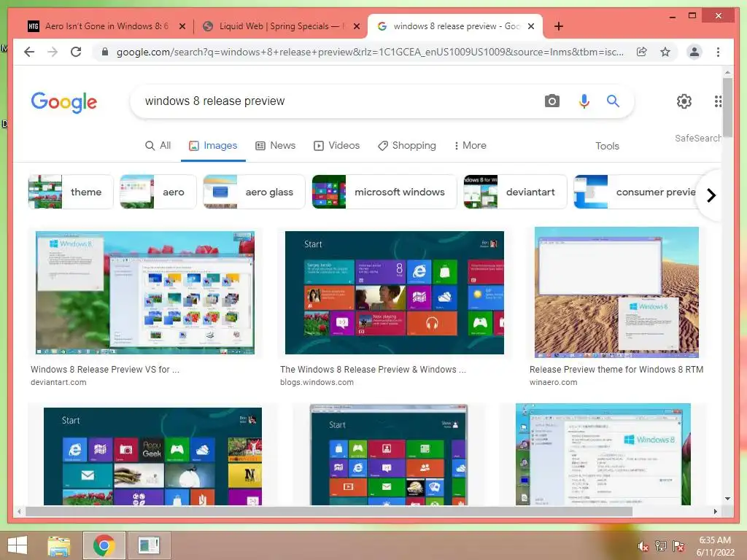Open the Japanese Windows 8 dialog thumbnail

pos(603,454)
